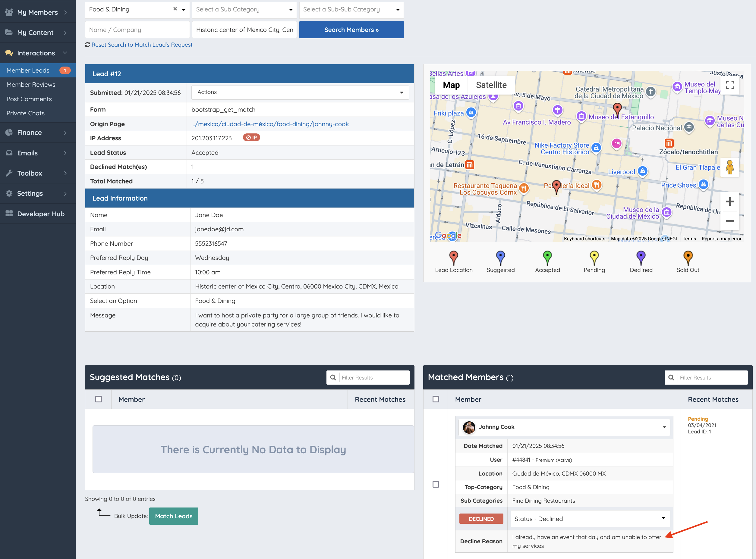Screen dimensions: 756x559
Task: Open the johnny-cook origin page link
Action: 270,124
